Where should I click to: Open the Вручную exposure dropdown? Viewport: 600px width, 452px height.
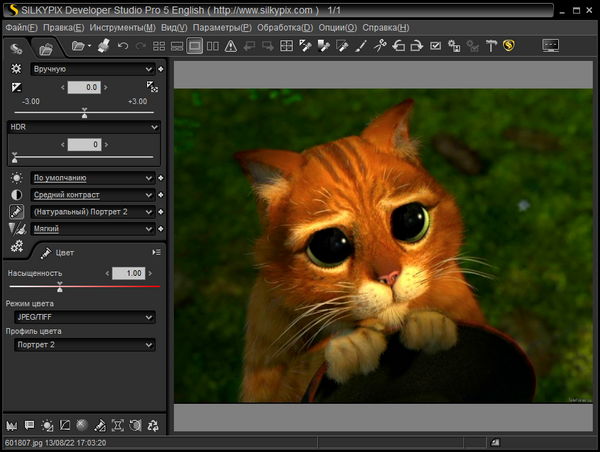coord(89,69)
